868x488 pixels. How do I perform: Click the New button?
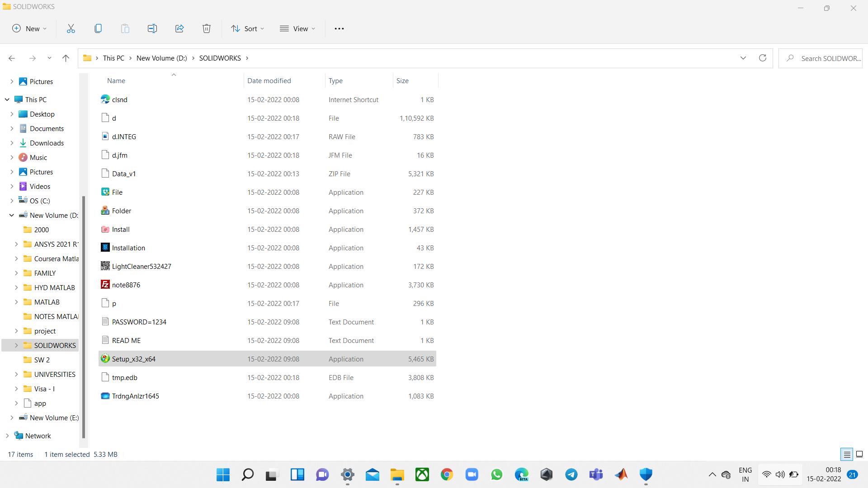(x=29, y=28)
